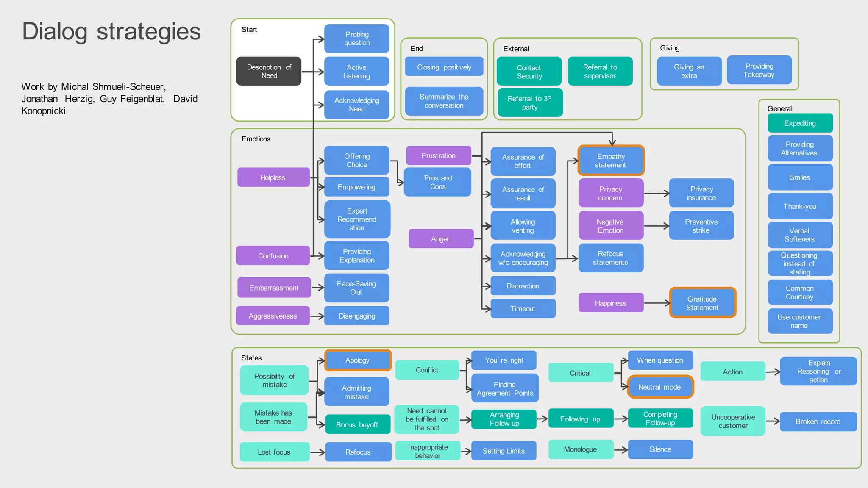The image size is (868, 488).
Task: Click the Providing Takeaway box
Action: tap(759, 70)
